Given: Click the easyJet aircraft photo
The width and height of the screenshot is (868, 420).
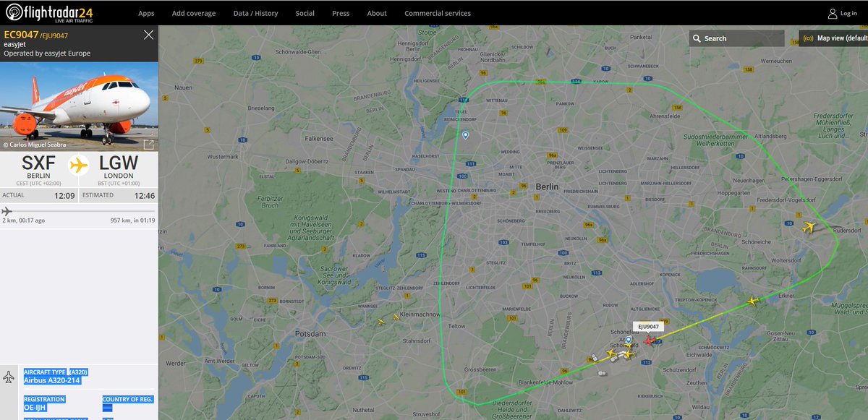Looking at the screenshot, I should click(x=79, y=106).
